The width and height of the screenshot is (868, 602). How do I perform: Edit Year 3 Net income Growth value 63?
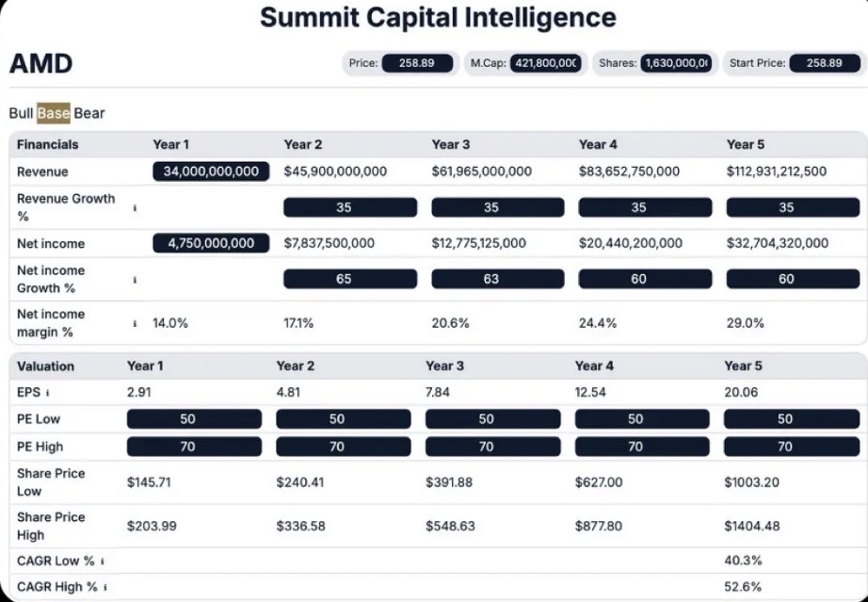(x=497, y=279)
